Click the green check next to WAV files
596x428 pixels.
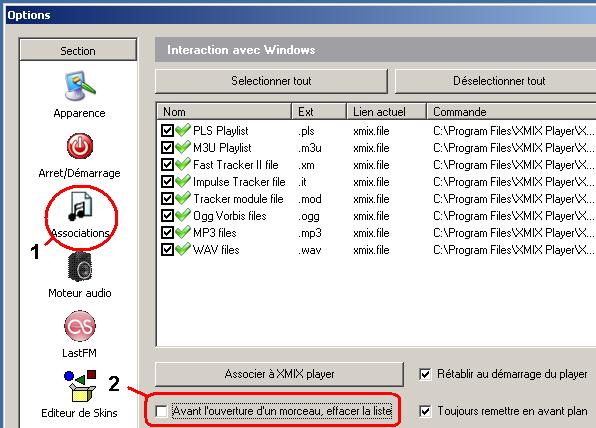point(183,249)
